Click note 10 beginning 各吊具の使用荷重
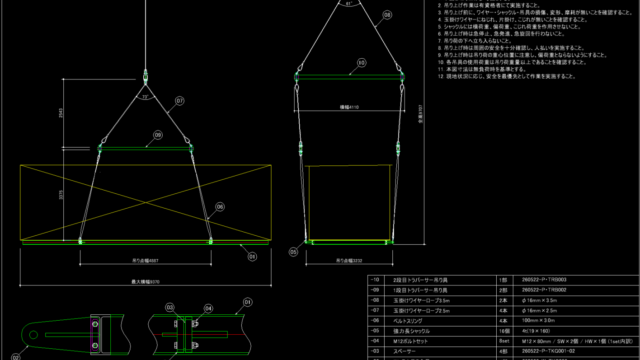 pos(512,62)
